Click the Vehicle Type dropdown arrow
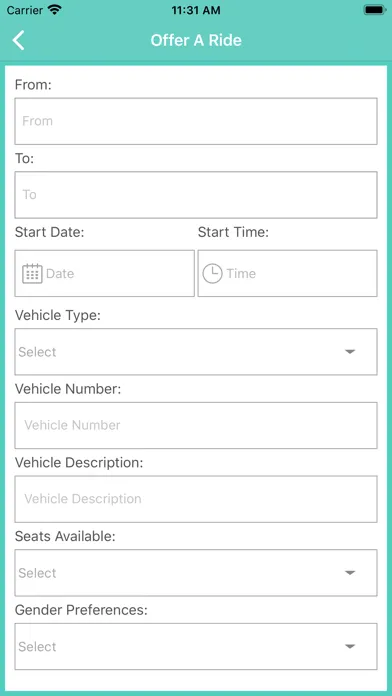Screen dimensions: 392x696 [350, 352]
